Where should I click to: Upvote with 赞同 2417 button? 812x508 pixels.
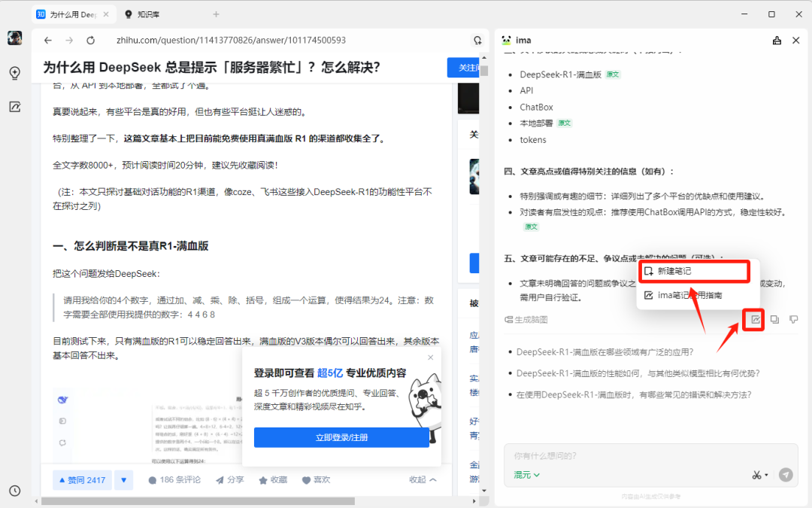tap(83, 480)
